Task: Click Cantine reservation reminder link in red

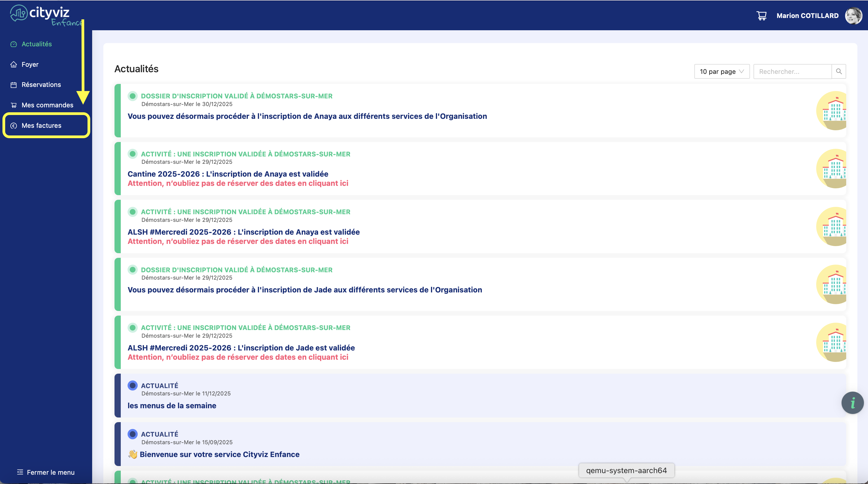Action: tap(237, 183)
